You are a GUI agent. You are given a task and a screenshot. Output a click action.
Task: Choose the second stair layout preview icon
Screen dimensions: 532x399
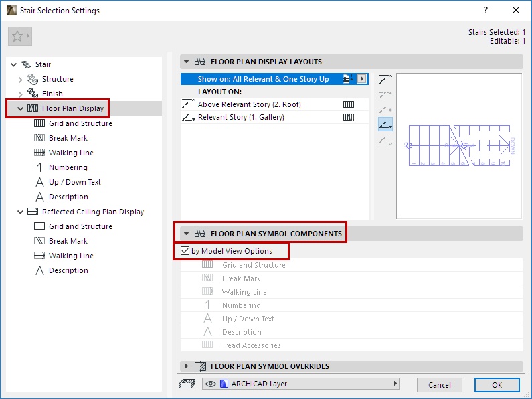385,95
